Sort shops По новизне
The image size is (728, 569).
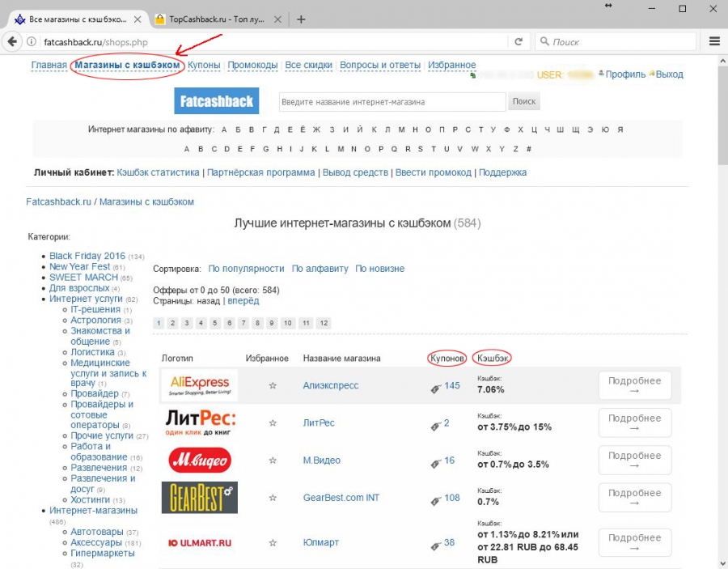(380, 269)
